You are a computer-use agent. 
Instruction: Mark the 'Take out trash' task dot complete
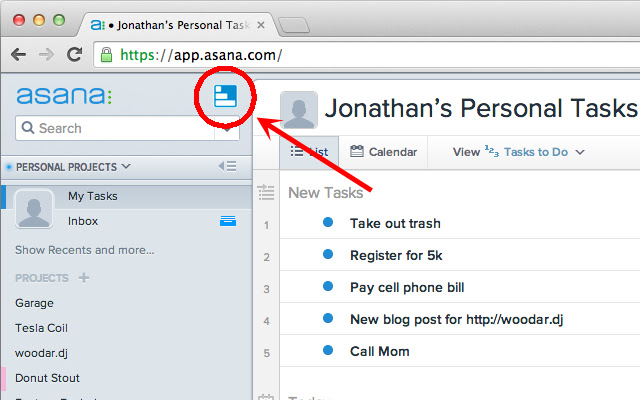[x=328, y=222]
